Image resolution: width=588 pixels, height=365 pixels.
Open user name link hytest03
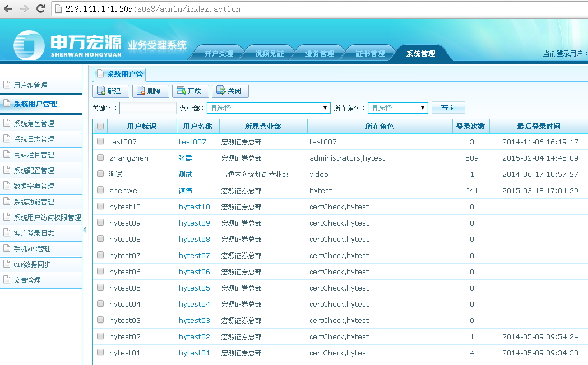tap(195, 320)
